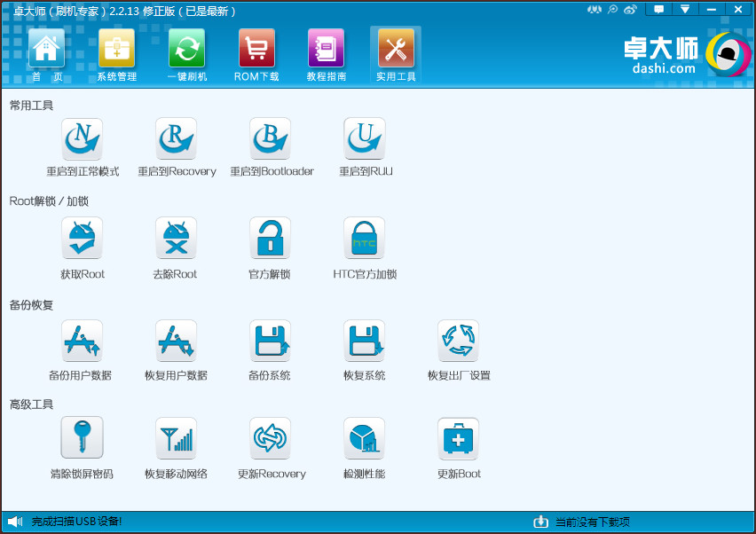This screenshot has height=534, width=756.
Task: Open the title bar dropdown menu arrow
Action: 685,9
